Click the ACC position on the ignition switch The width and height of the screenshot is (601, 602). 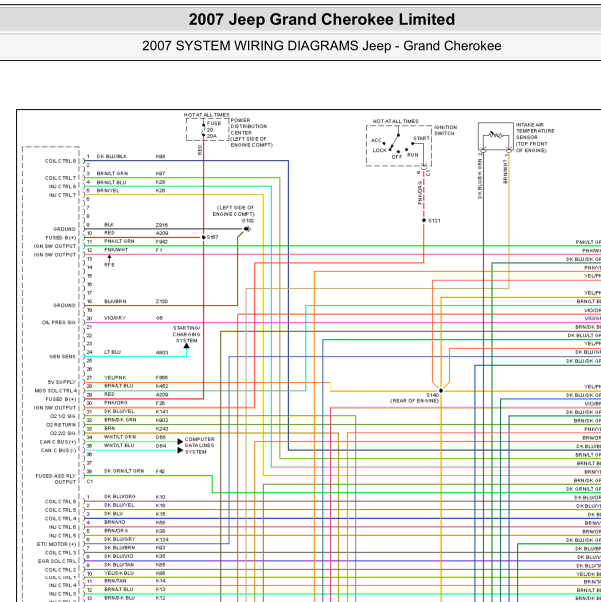click(x=376, y=141)
